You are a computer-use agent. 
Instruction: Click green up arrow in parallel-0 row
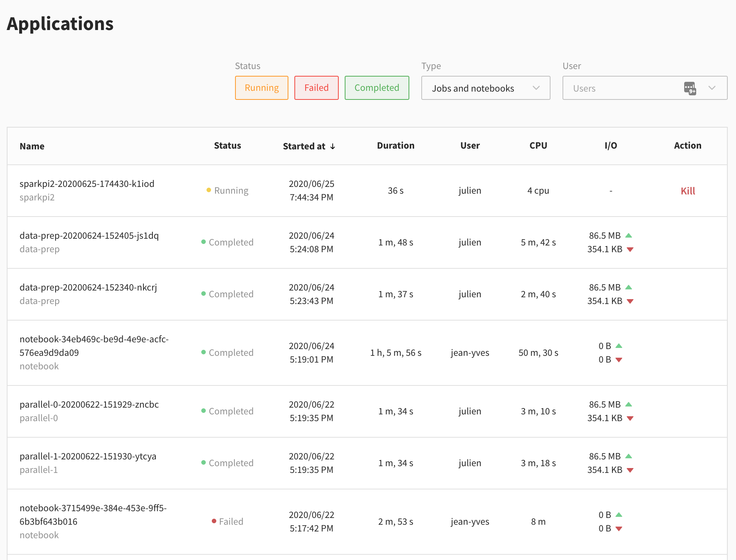(629, 404)
